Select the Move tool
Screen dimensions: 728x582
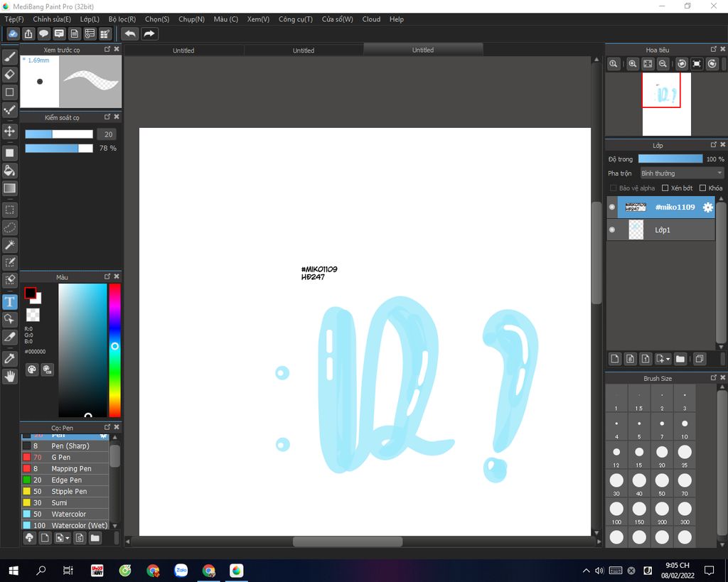coord(9,131)
